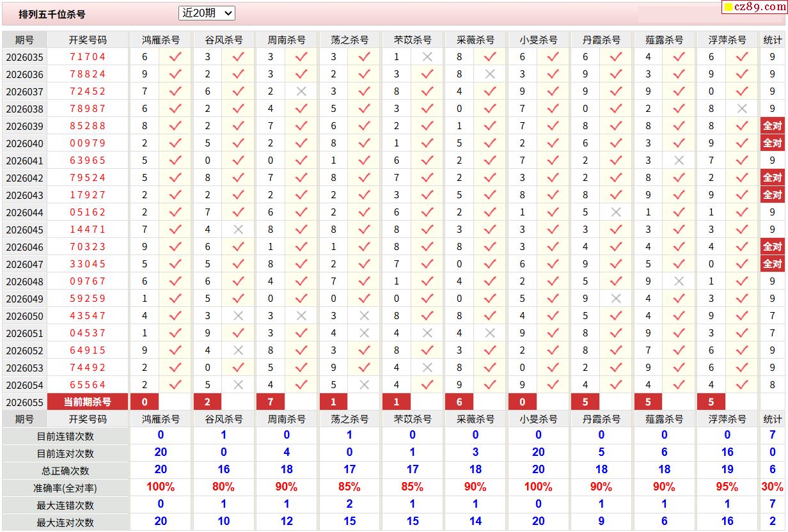
Task: Click the 最大连错次数 row label
Action: click(x=65, y=505)
